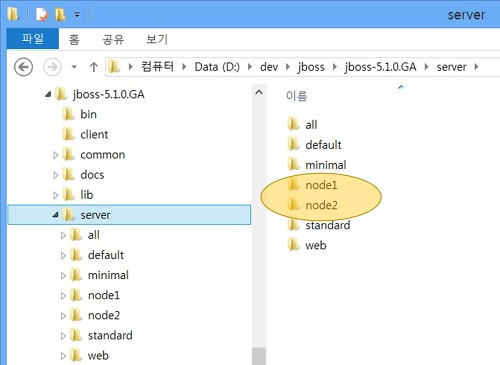The image size is (500, 365).
Task: Expand the default subfolder in the tree
Action: tap(63, 255)
